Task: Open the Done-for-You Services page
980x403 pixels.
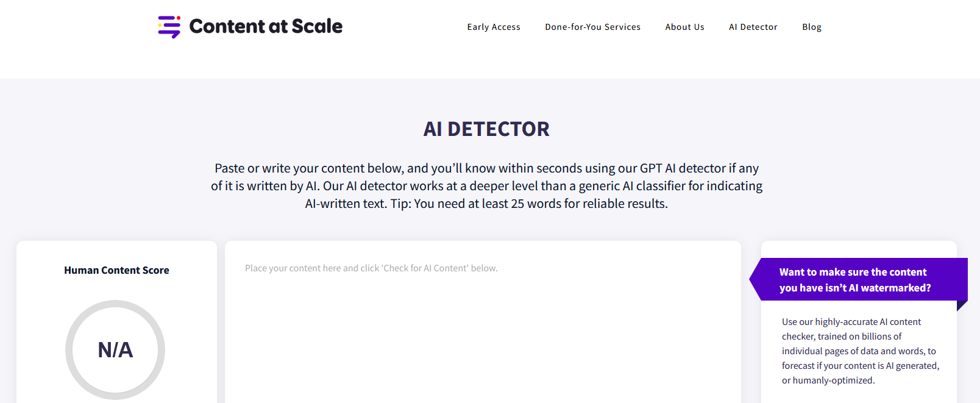Action: tap(592, 27)
